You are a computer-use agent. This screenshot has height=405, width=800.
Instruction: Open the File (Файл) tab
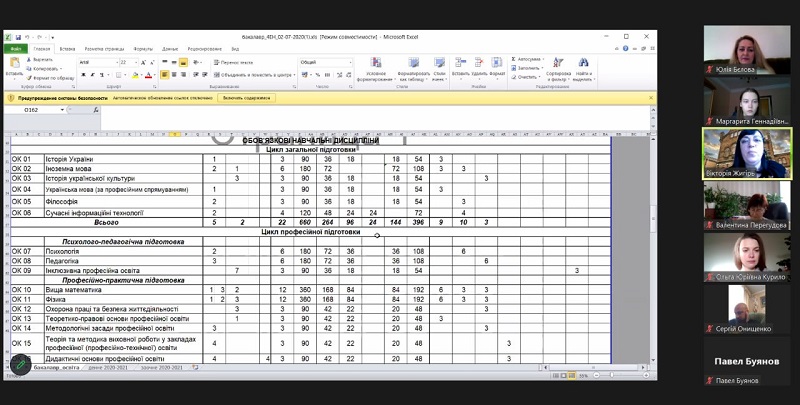click(16, 49)
